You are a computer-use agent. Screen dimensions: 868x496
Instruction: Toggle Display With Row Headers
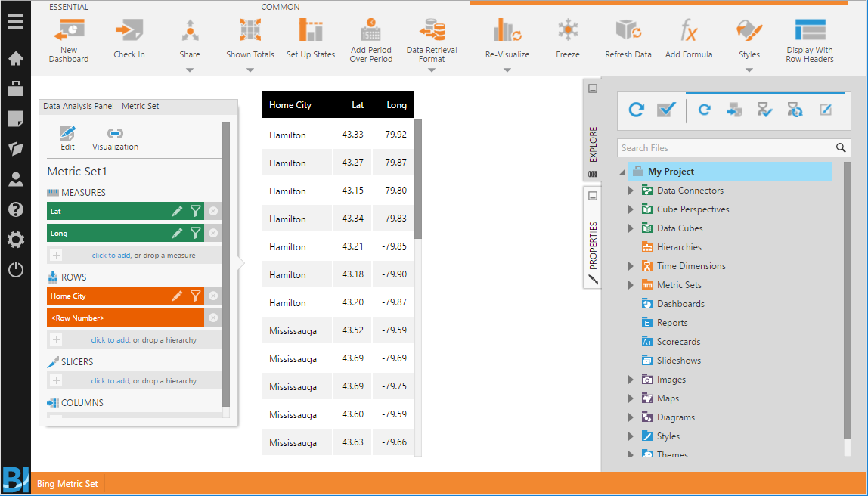[809, 30]
